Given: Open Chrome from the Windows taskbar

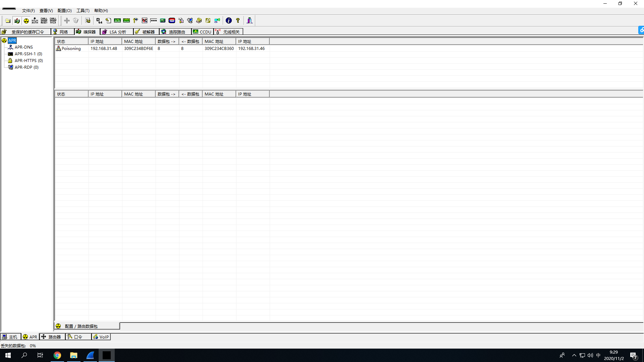Looking at the screenshot, I should pos(57,355).
